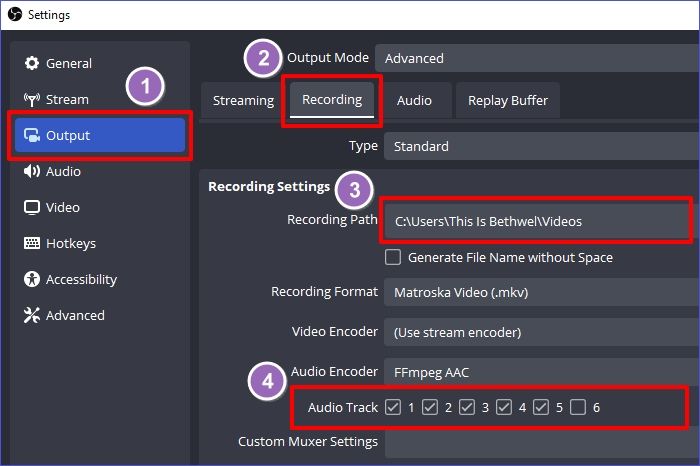The width and height of the screenshot is (700, 466).
Task: Click the OBS logo in title bar
Action: pos(15,15)
